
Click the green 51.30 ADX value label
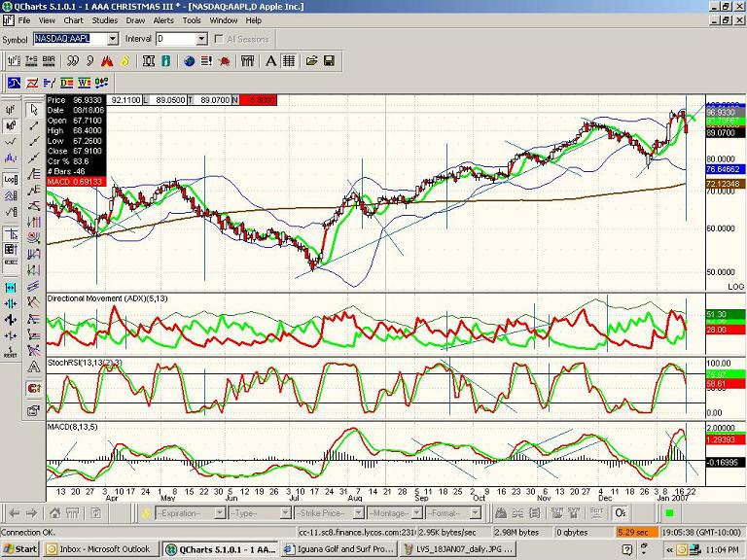coord(725,314)
